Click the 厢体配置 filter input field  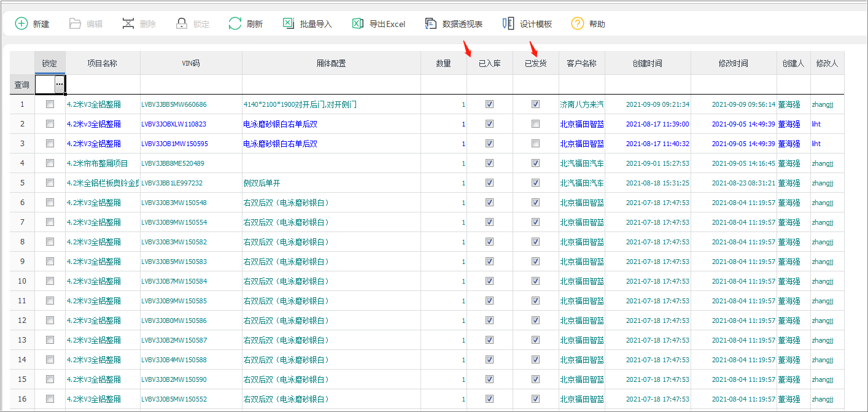[331, 85]
